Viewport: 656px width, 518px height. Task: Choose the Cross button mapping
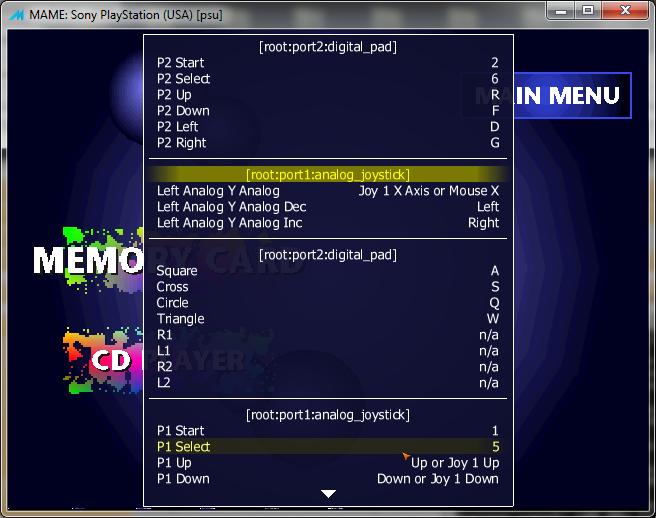pyautogui.click(x=328, y=287)
